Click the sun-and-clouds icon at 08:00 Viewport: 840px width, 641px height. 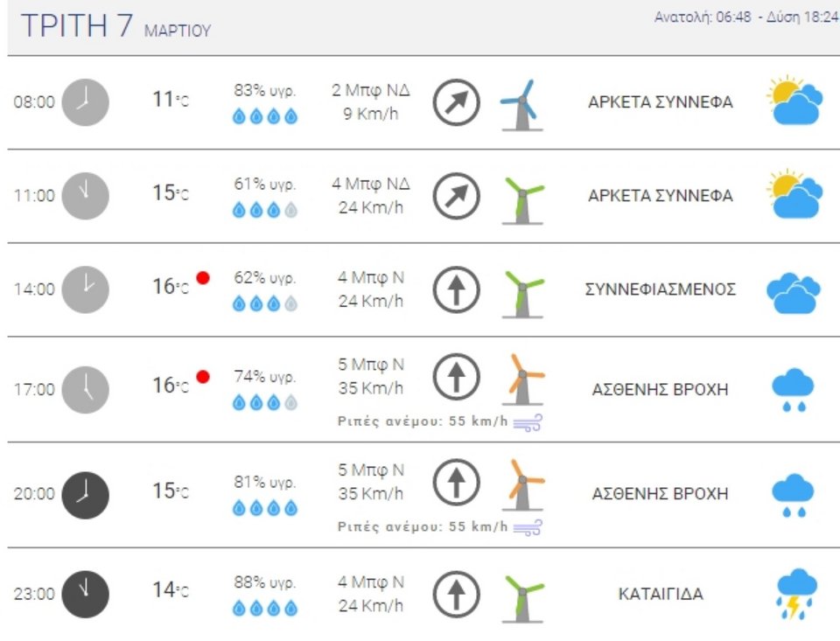pos(794,101)
